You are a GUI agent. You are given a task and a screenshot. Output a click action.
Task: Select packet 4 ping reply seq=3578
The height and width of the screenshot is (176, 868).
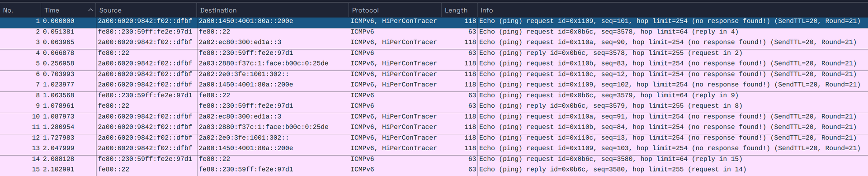pos(434,53)
